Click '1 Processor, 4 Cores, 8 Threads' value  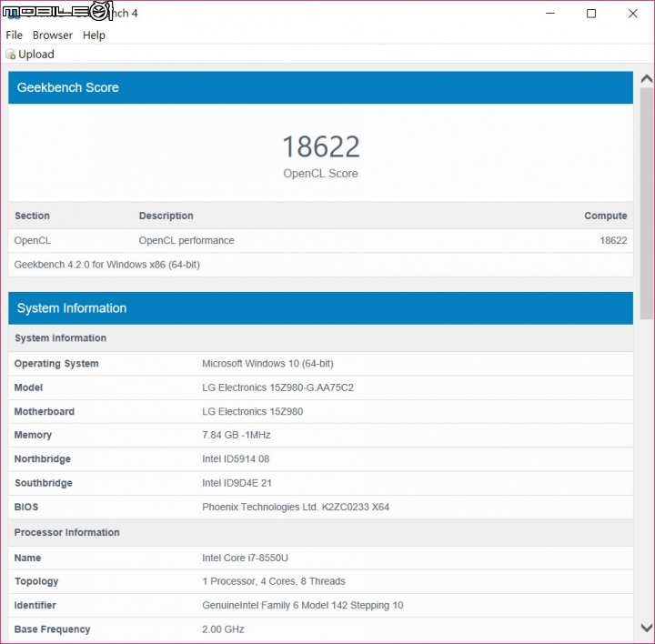coord(274,581)
